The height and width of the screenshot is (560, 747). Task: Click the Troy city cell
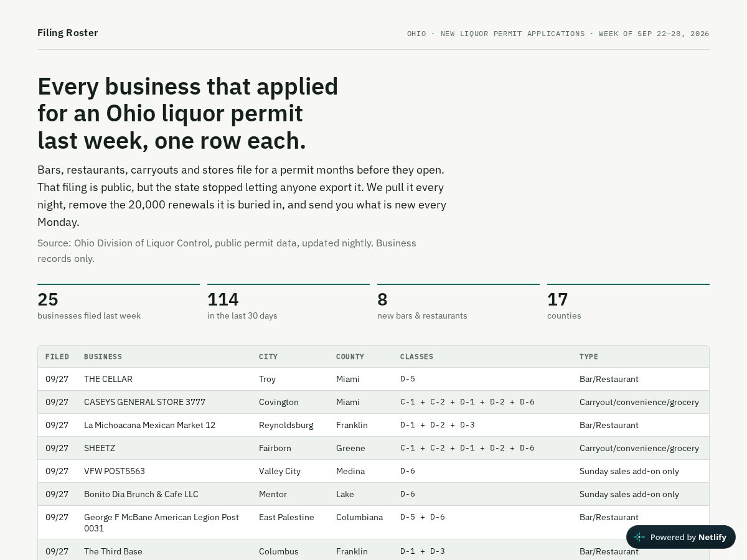click(267, 379)
